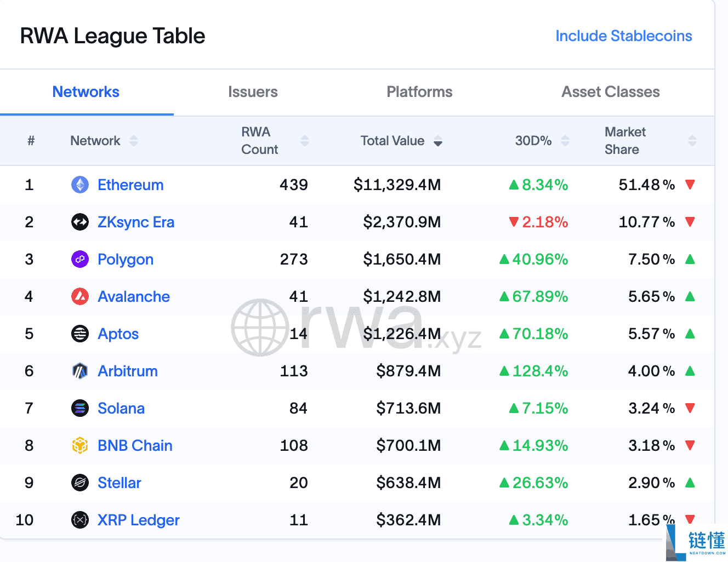The image size is (728, 562).
Task: Click the Solana logo icon
Action: point(80,408)
